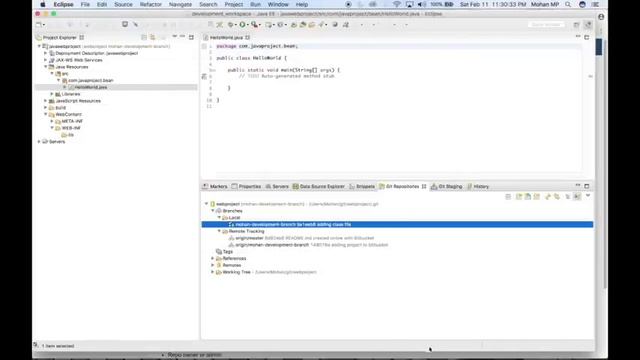Click the Spotlight search icon
The height and width of the screenshot is (360, 640).
[x=568, y=4]
